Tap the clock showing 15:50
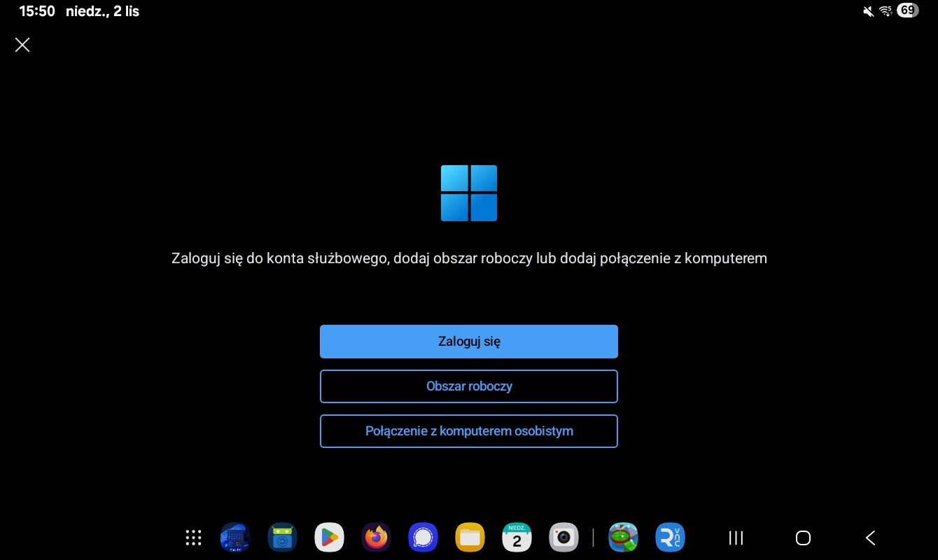Viewport: 938px width, 560px height. point(36,11)
